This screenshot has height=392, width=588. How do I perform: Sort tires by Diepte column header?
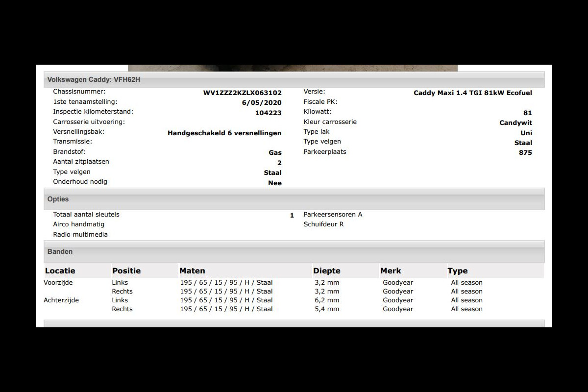[x=326, y=271]
